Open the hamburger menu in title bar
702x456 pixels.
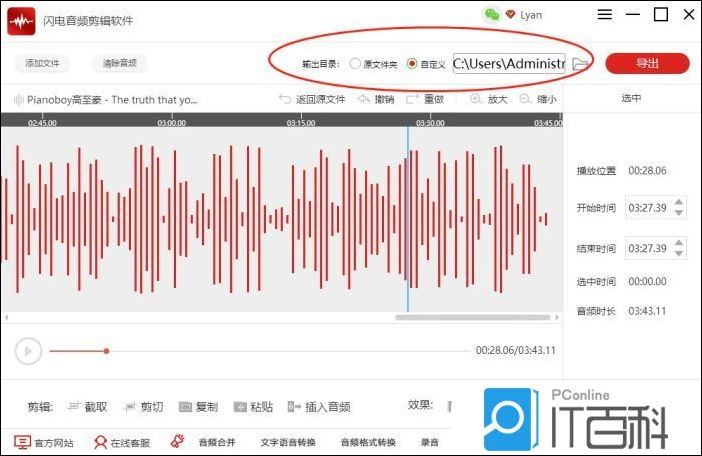click(x=604, y=15)
